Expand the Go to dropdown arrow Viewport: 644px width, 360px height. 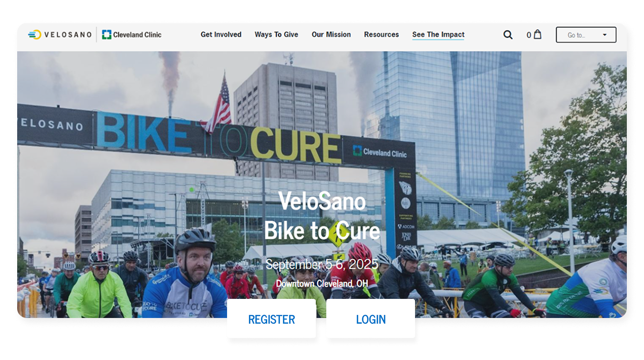tap(605, 35)
